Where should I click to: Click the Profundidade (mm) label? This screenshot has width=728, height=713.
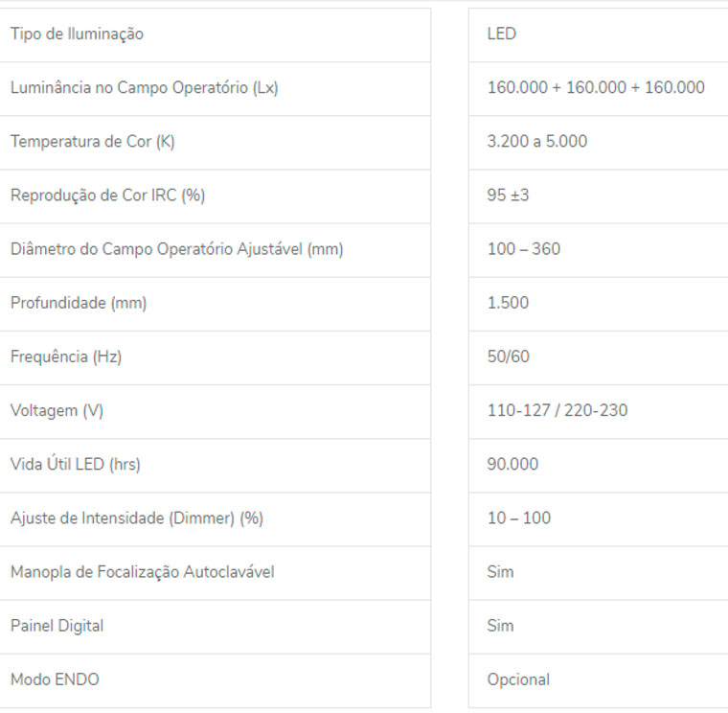pyautogui.click(x=79, y=304)
